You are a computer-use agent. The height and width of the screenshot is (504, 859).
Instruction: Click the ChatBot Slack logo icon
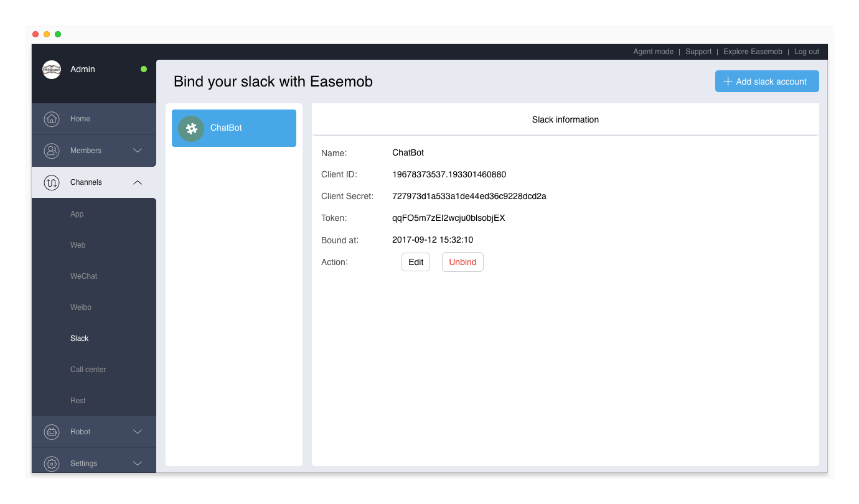click(x=191, y=129)
